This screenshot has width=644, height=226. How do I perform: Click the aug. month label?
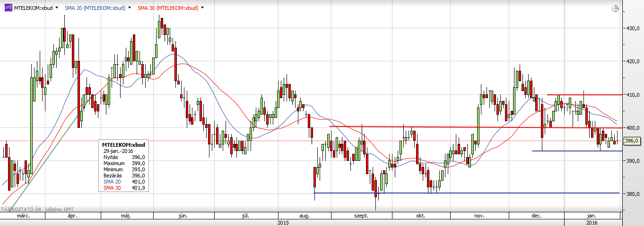point(305,216)
